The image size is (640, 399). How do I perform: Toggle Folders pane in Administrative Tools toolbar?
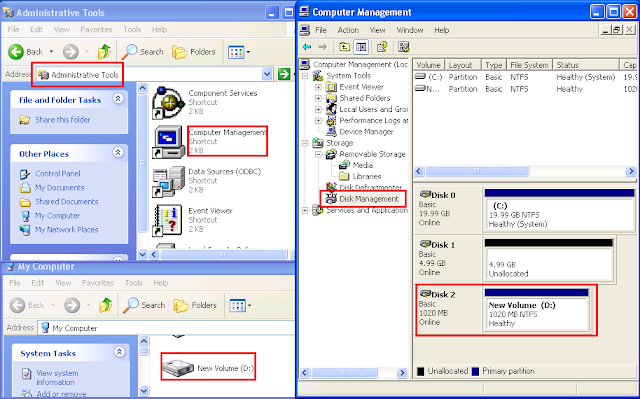click(x=194, y=52)
